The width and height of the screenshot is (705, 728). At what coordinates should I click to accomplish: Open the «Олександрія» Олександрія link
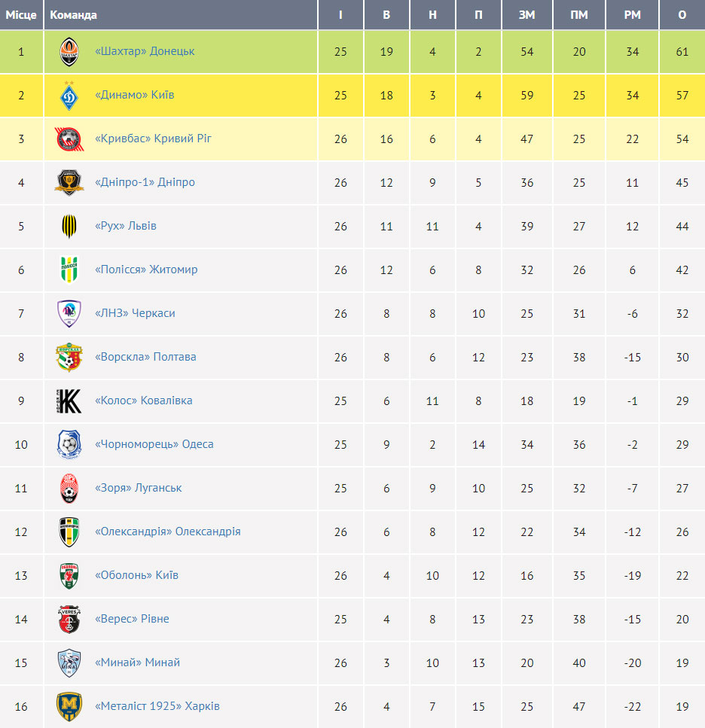tap(168, 532)
